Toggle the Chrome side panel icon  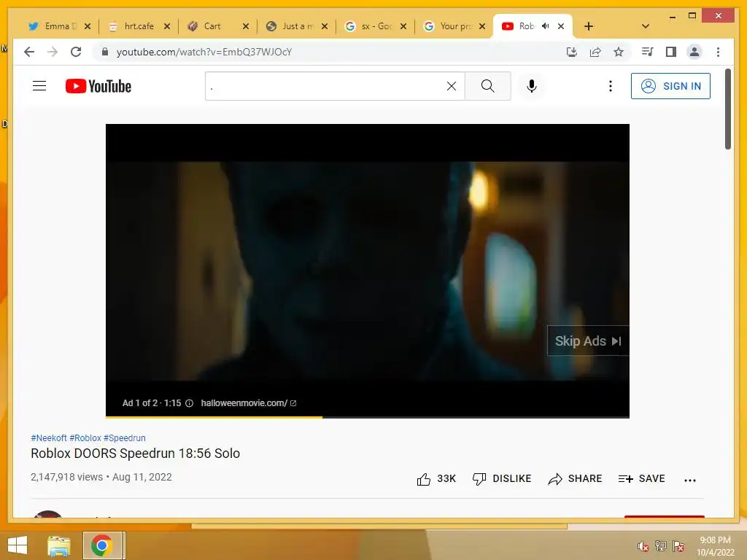pyautogui.click(x=671, y=52)
